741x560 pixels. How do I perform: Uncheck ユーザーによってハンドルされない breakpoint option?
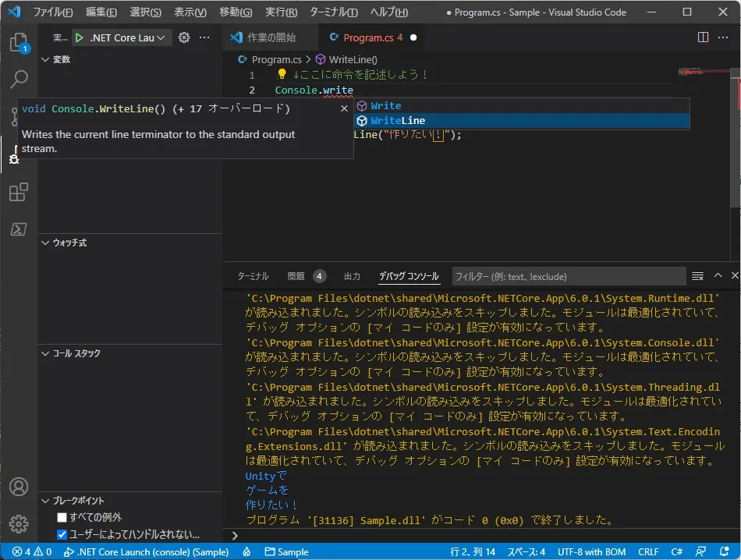(62, 535)
